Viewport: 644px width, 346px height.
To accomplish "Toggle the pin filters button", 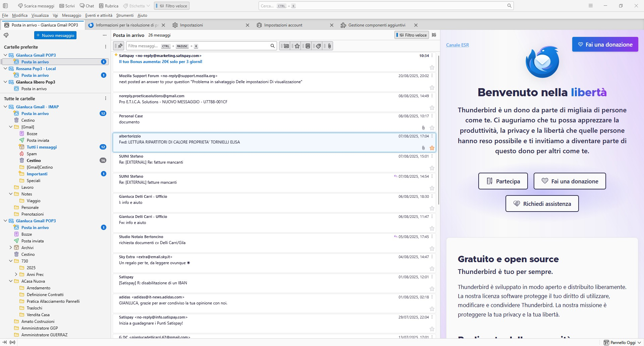I will click(119, 46).
